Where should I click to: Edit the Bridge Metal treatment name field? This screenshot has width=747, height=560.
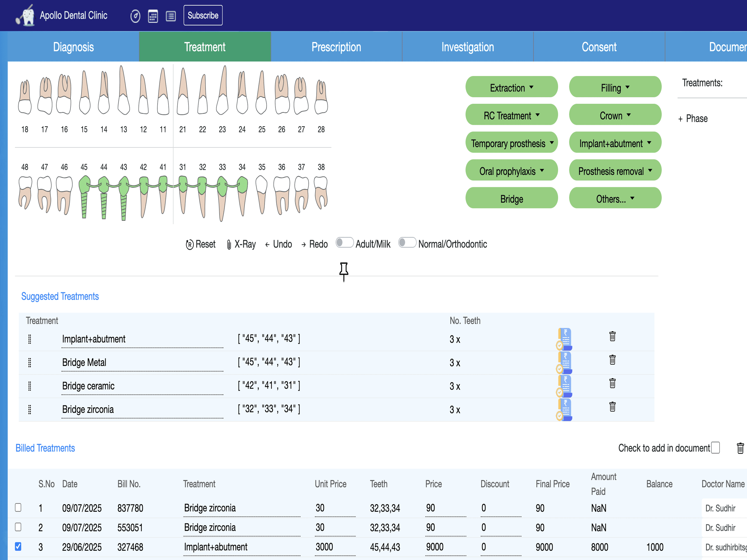142,363
